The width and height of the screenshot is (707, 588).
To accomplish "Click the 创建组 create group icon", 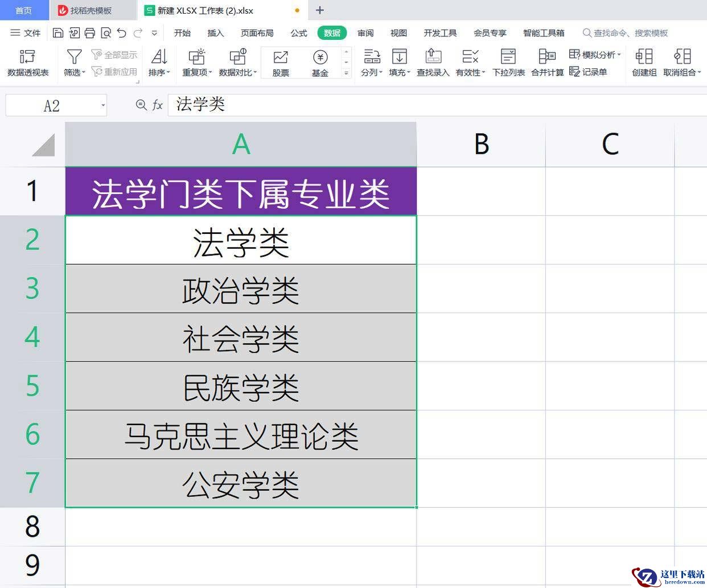I will (x=644, y=63).
